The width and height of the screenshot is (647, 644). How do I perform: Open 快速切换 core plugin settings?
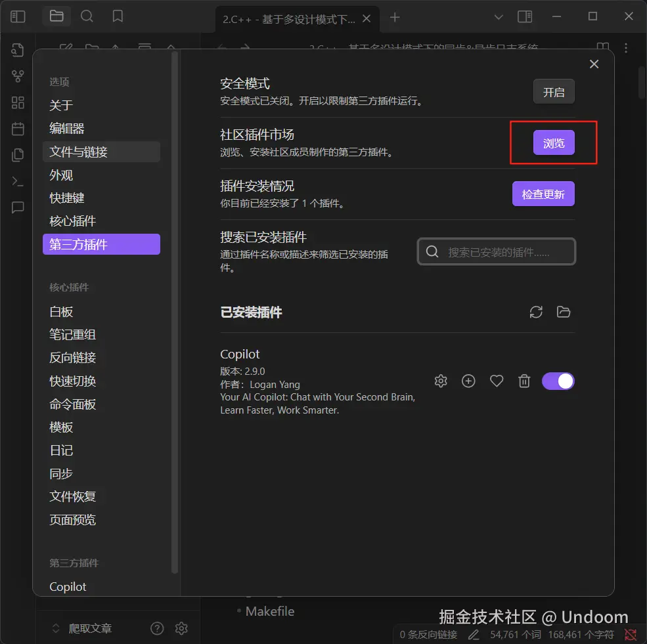coord(102,381)
